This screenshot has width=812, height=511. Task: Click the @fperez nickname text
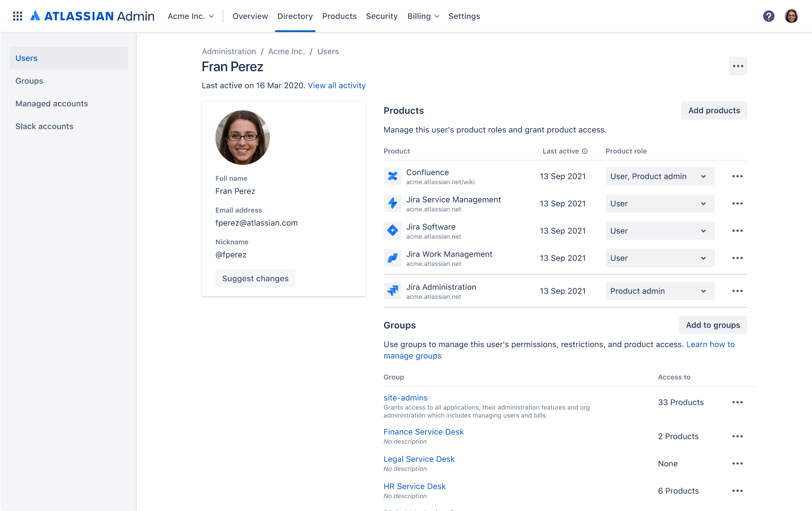[x=231, y=254]
